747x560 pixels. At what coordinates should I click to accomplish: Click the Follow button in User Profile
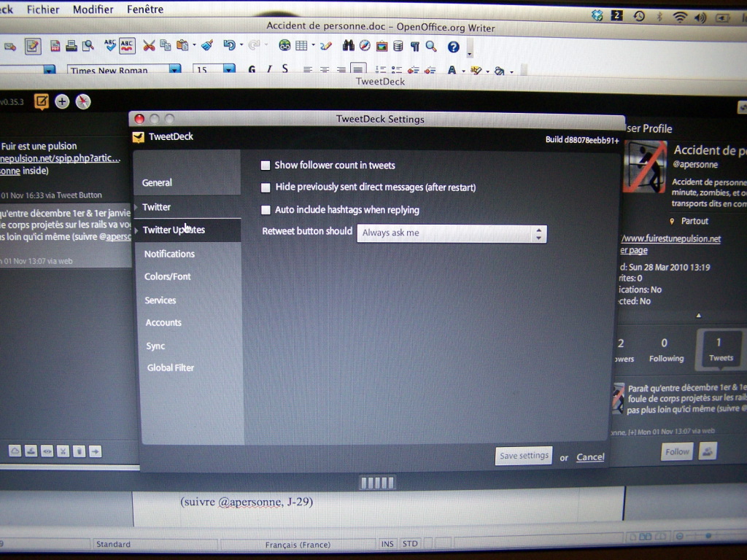coord(677,451)
